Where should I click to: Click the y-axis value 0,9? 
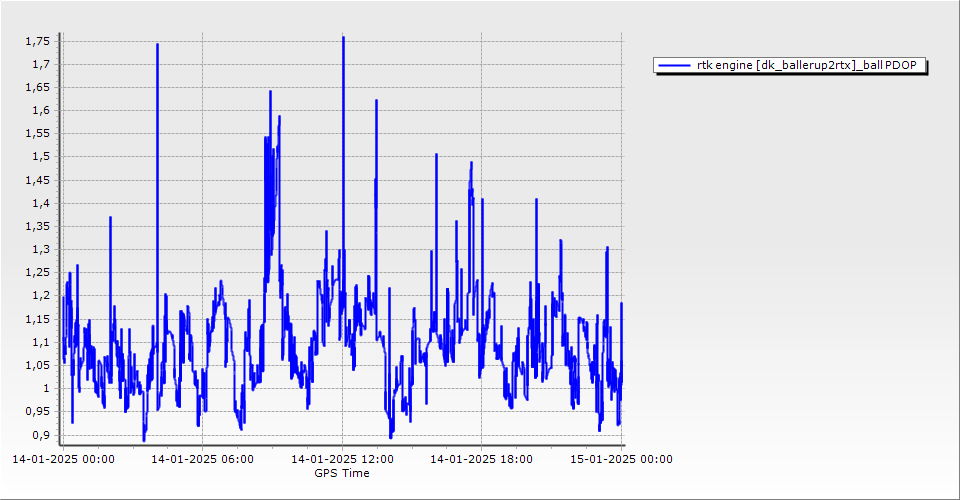41,435
